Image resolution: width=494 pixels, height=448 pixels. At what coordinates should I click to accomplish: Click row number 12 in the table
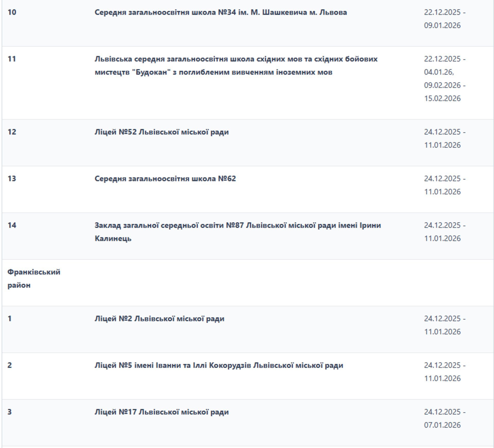[x=12, y=132]
